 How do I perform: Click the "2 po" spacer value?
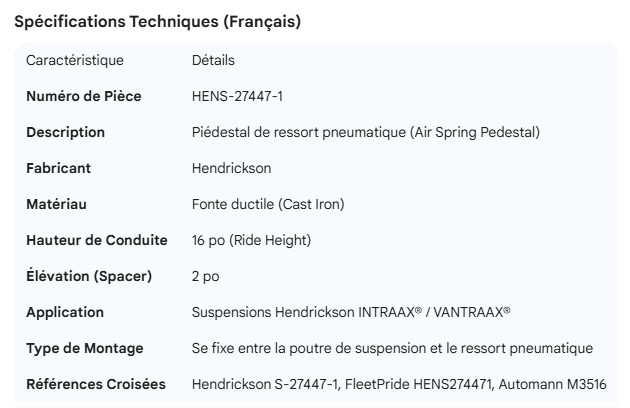205,276
